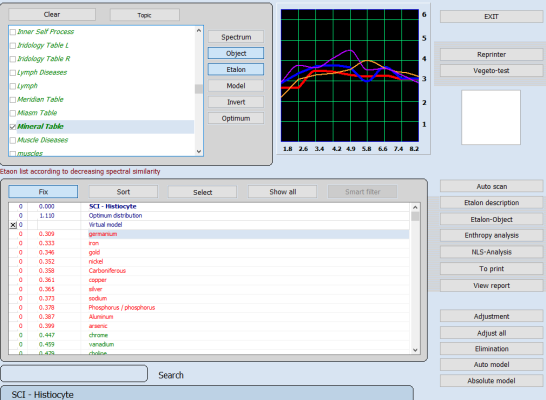The image size is (546, 400).
Task: Check the Iridology Table R checkbox
Action: pyautogui.click(x=13, y=59)
